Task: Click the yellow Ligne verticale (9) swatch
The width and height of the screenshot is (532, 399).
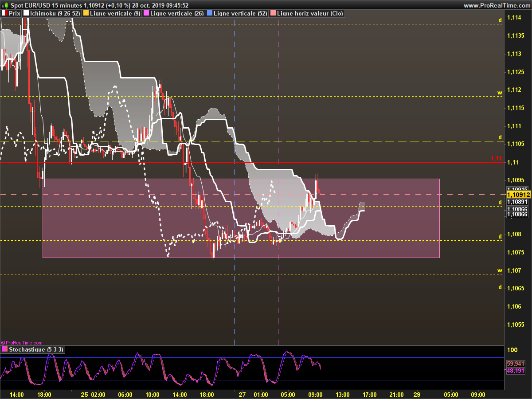Action: (86, 13)
